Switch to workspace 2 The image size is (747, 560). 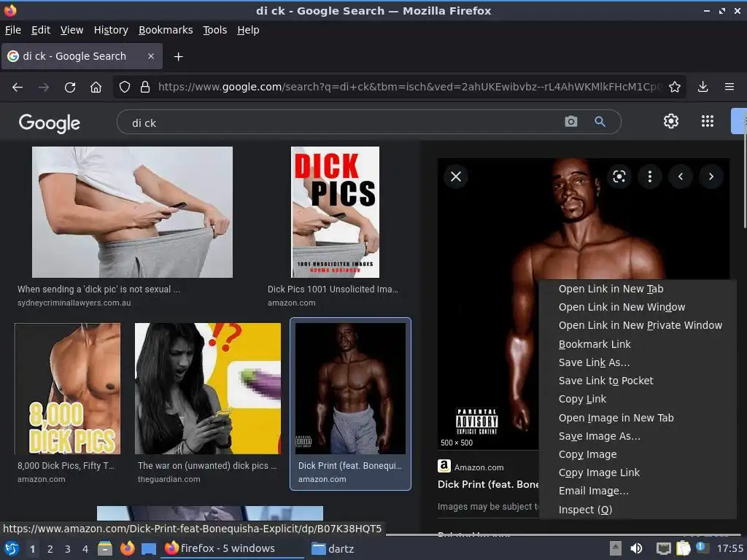point(50,549)
